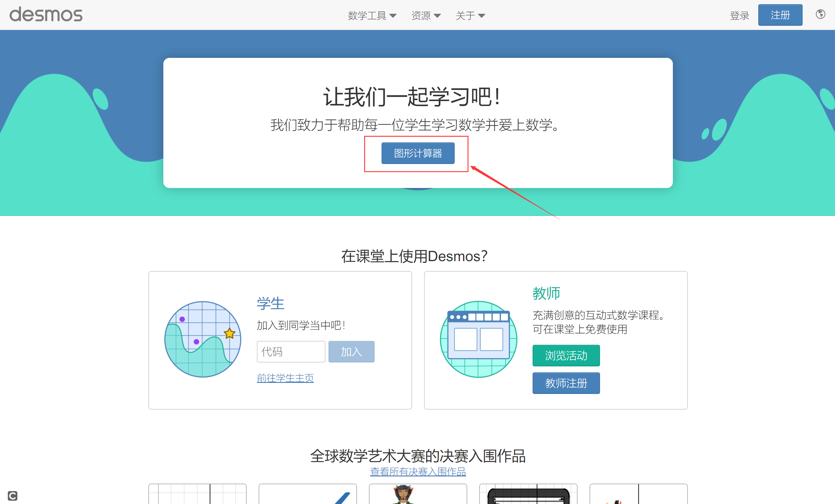Open the globe language selector icon
The height and width of the screenshot is (504, 835).
point(820,14)
